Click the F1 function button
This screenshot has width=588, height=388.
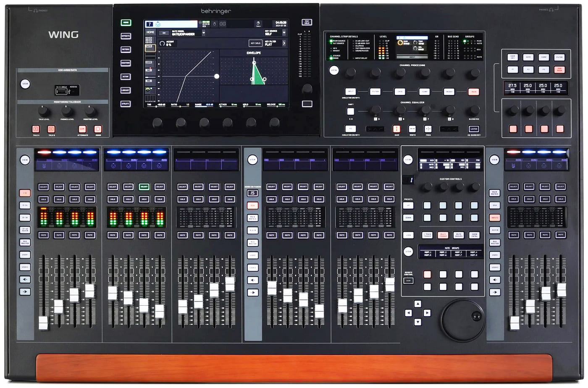tap(512, 69)
